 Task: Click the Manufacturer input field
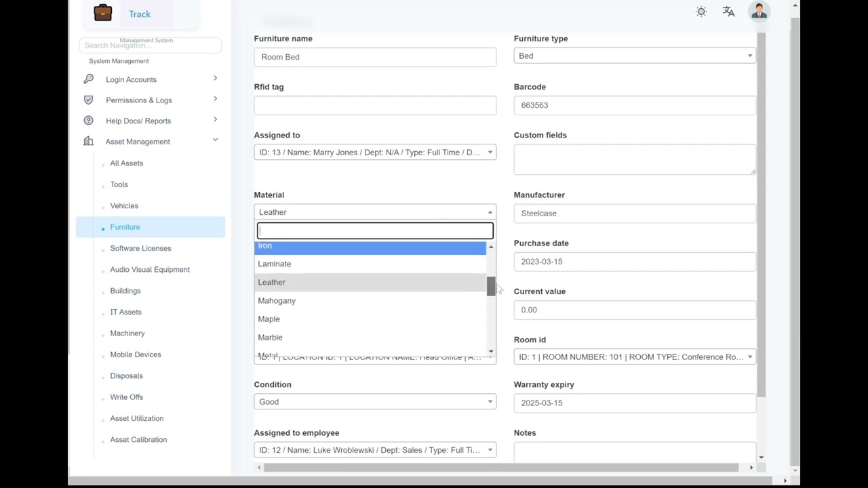pyautogui.click(x=635, y=213)
